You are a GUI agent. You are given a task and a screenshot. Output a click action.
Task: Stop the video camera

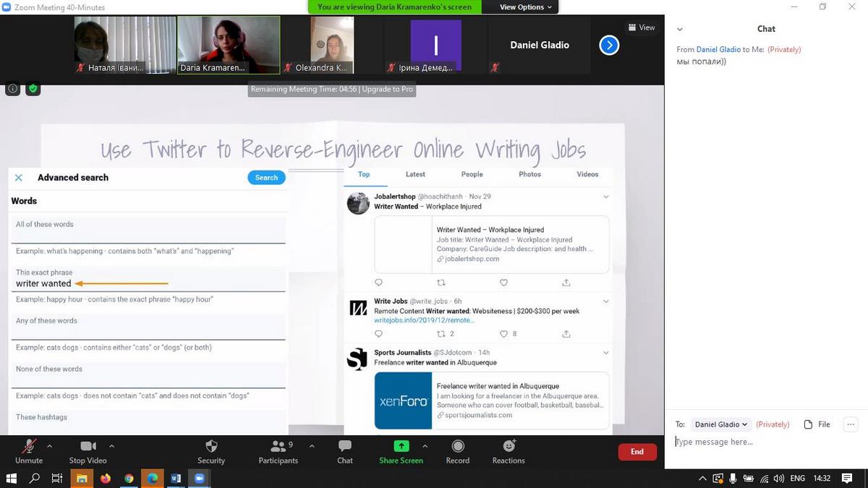click(88, 451)
